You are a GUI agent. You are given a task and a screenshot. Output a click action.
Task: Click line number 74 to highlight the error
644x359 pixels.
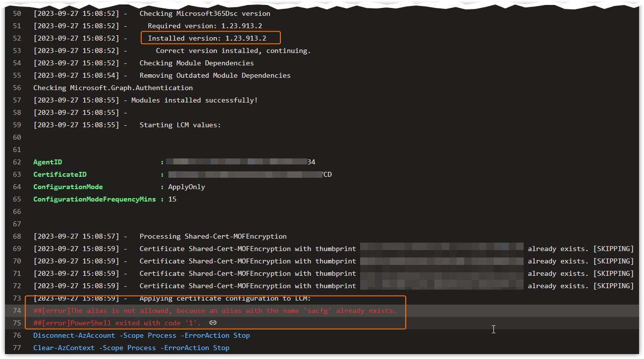(x=17, y=310)
